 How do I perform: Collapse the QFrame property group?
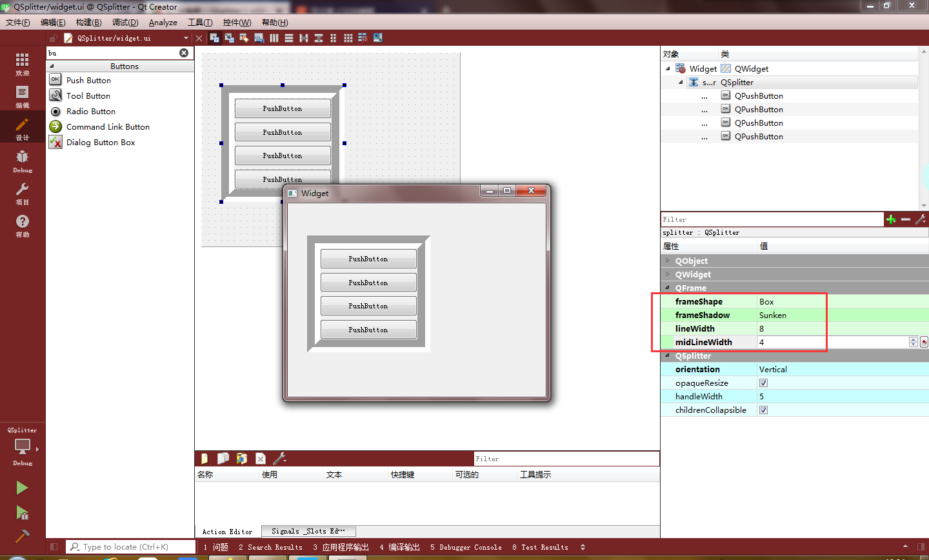pyautogui.click(x=667, y=288)
